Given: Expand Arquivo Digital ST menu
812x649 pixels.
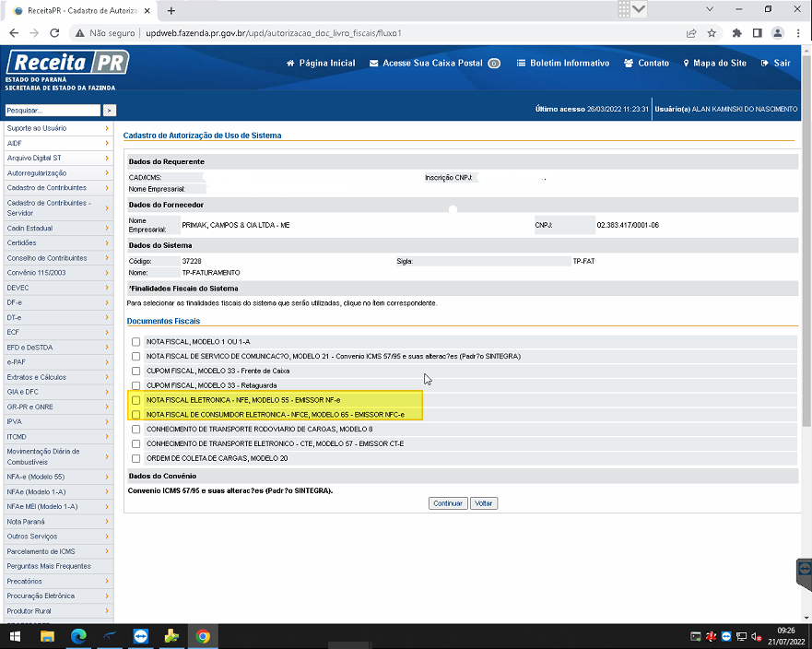Looking at the screenshot, I should [x=58, y=158].
